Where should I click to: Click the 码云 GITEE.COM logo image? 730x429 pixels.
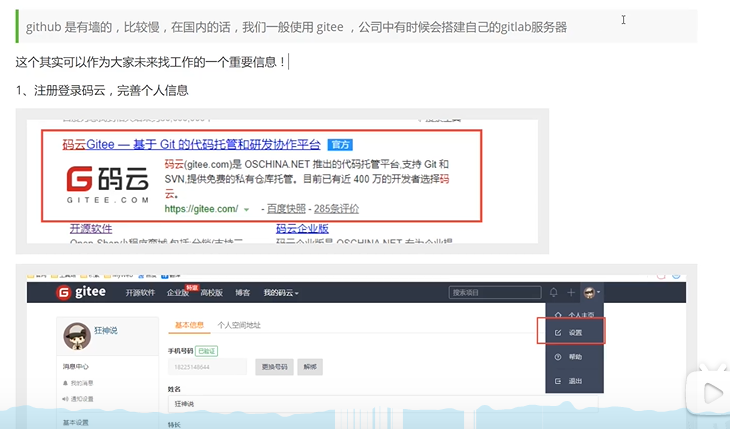point(108,184)
